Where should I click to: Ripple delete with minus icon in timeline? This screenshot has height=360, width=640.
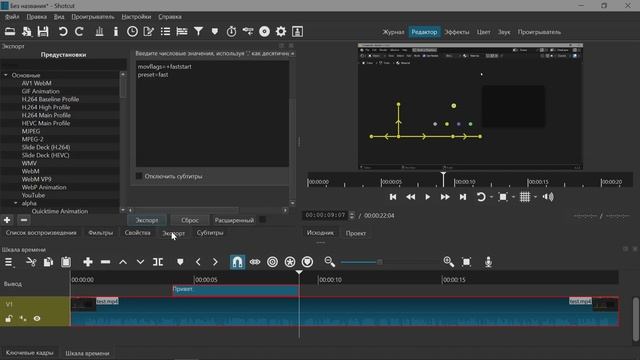[105, 262]
